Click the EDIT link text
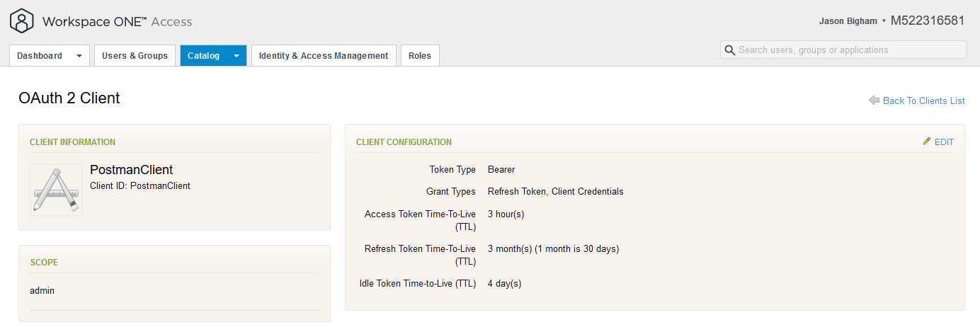 coord(944,142)
